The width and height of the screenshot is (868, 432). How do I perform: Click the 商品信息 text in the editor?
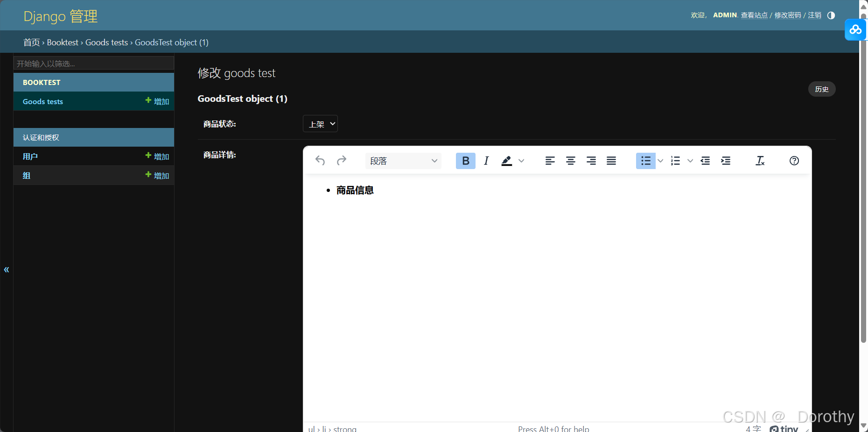coord(355,190)
